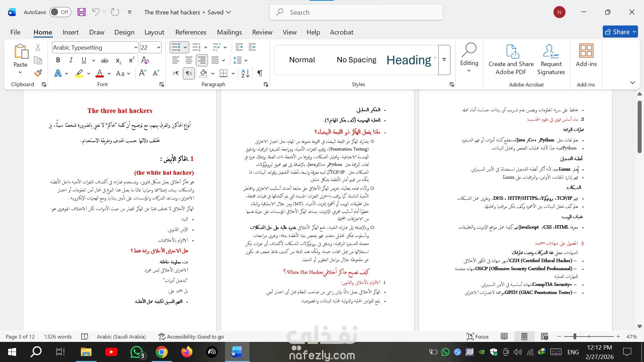Screen dimensions: 644x362
Task: Toggle the AutoSave switch
Action: pos(60,12)
